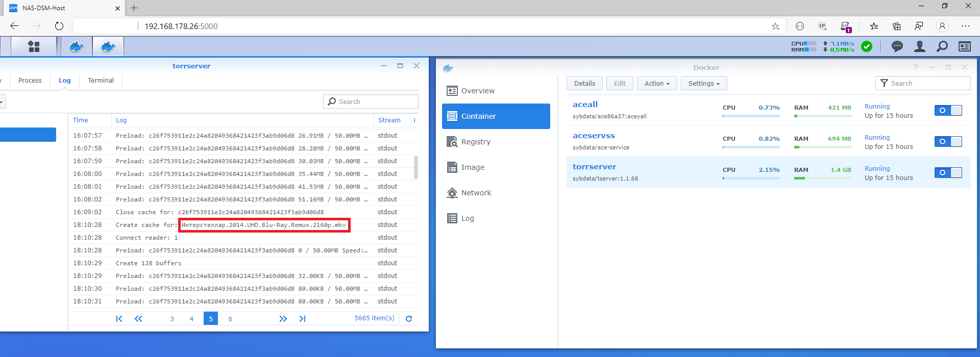Image resolution: width=980 pixels, height=357 pixels.
Task: Toggle the aceall container switch
Action: point(948,110)
